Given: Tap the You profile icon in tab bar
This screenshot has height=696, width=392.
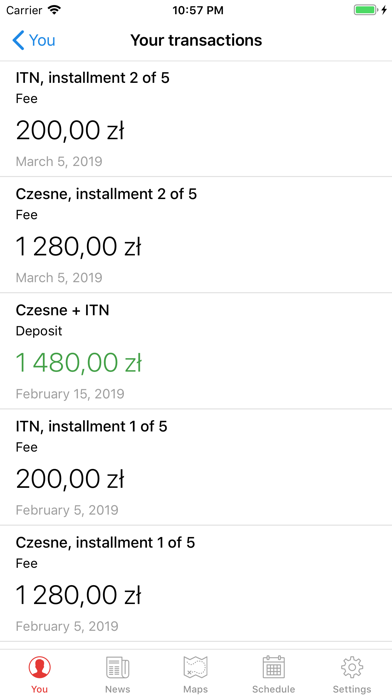Looking at the screenshot, I should (40, 667).
